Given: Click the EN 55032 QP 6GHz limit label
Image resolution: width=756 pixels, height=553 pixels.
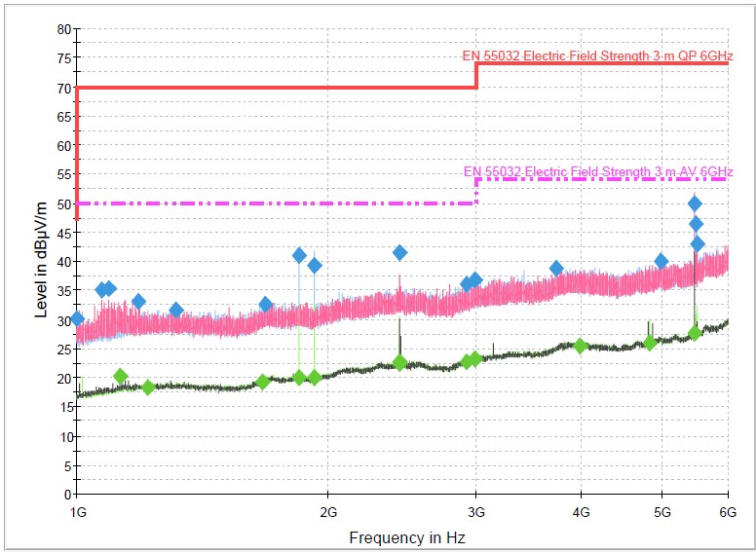Looking at the screenshot, I should coord(597,55).
